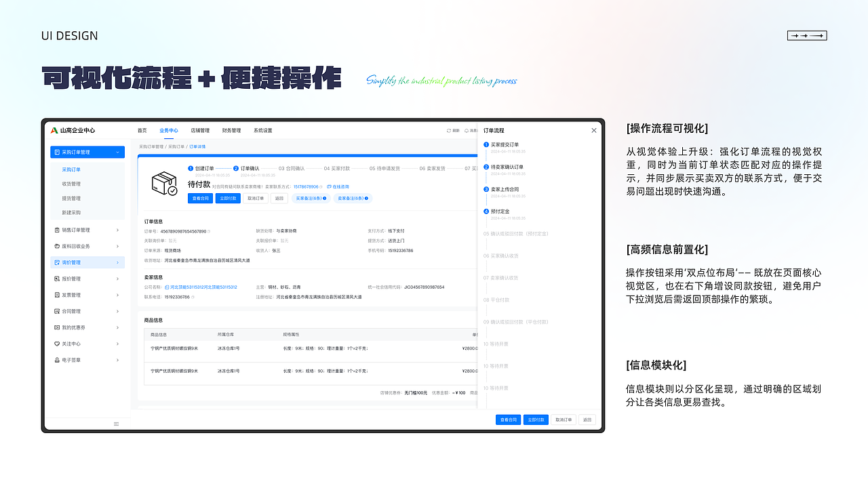Click the 废料回收业务 sidebar icon
Screen dimensions: 868x488
tap(57, 246)
